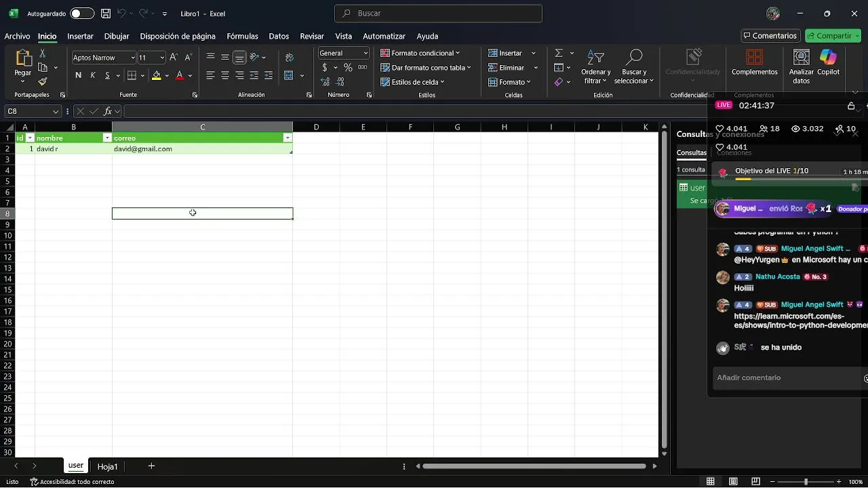868x488 pixels.
Task: Click the increase font size icon
Action: (x=174, y=58)
